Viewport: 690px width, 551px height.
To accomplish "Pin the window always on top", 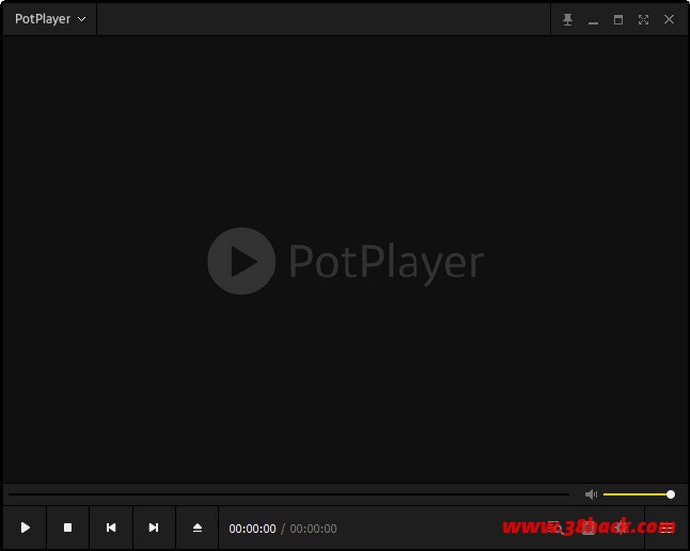I will click(x=568, y=19).
